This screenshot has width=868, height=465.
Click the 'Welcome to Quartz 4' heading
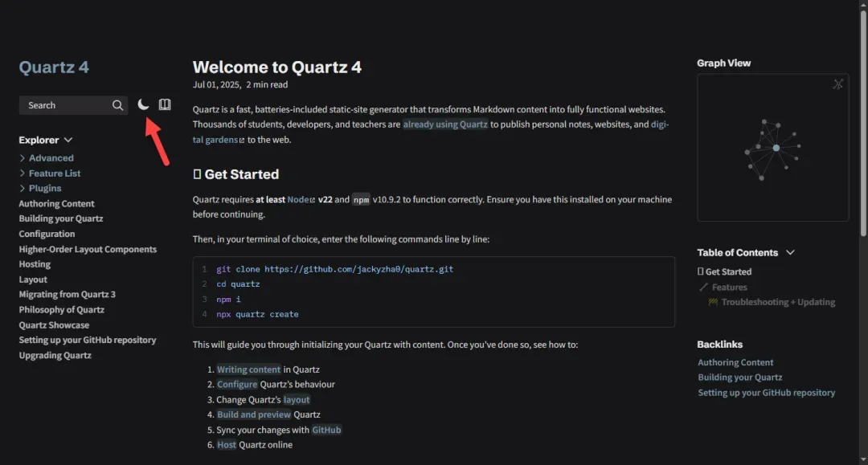coord(276,67)
